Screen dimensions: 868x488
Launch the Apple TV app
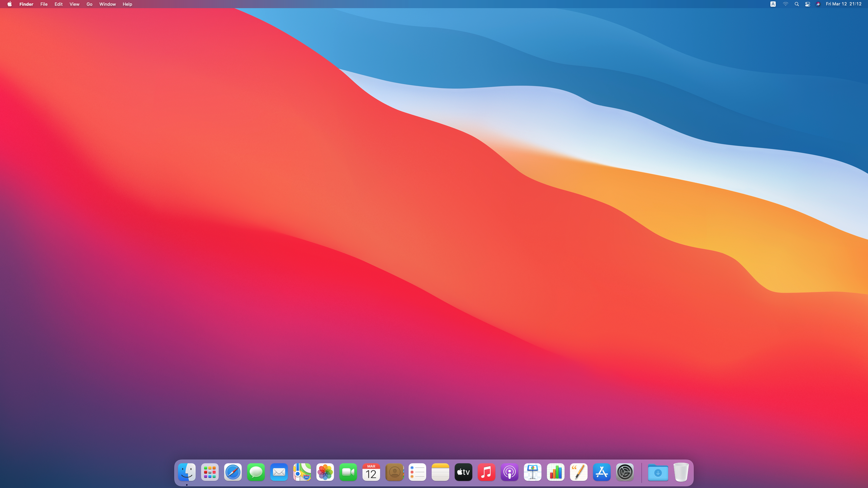[463, 472]
